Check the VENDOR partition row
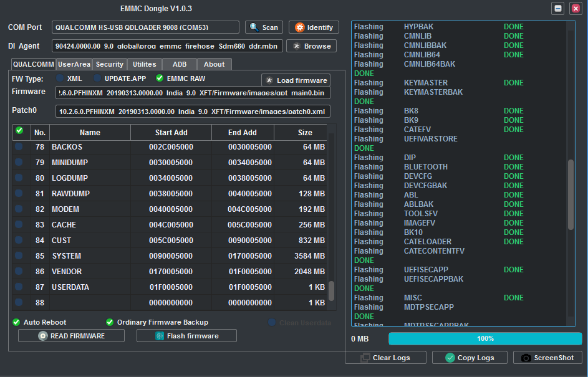The height and width of the screenshot is (377, 588). click(19, 271)
